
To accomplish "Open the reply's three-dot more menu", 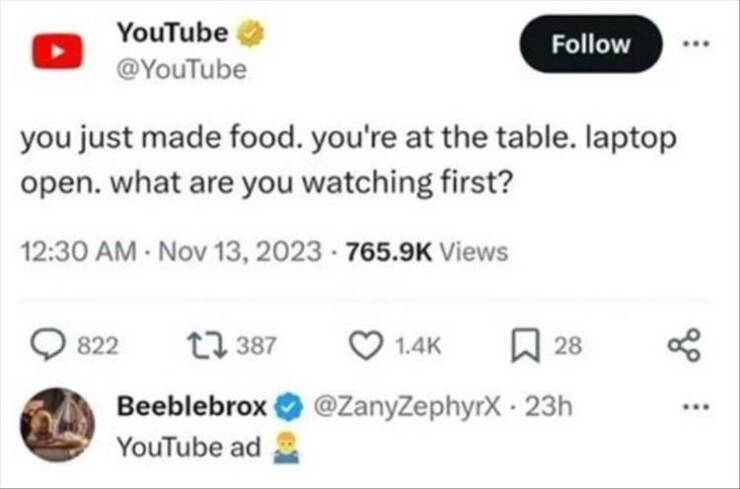I will pyautogui.click(x=697, y=408).
